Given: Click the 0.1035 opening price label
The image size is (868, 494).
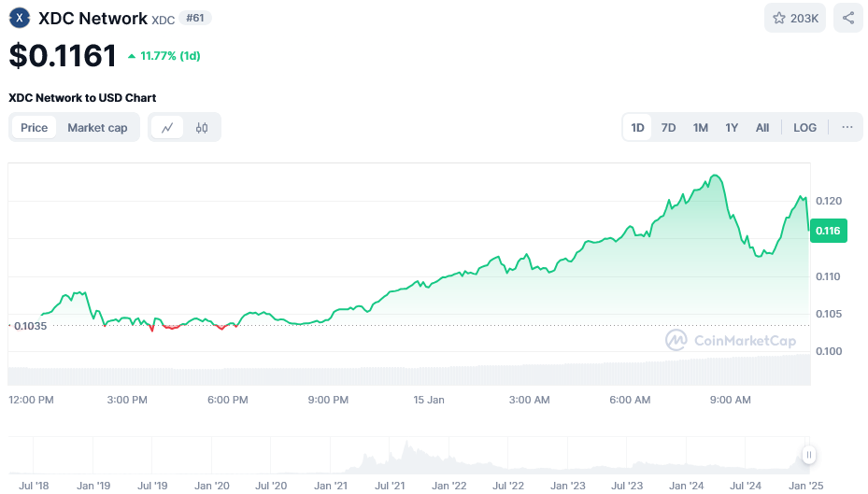Looking at the screenshot, I should pyautogui.click(x=30, y=326).
